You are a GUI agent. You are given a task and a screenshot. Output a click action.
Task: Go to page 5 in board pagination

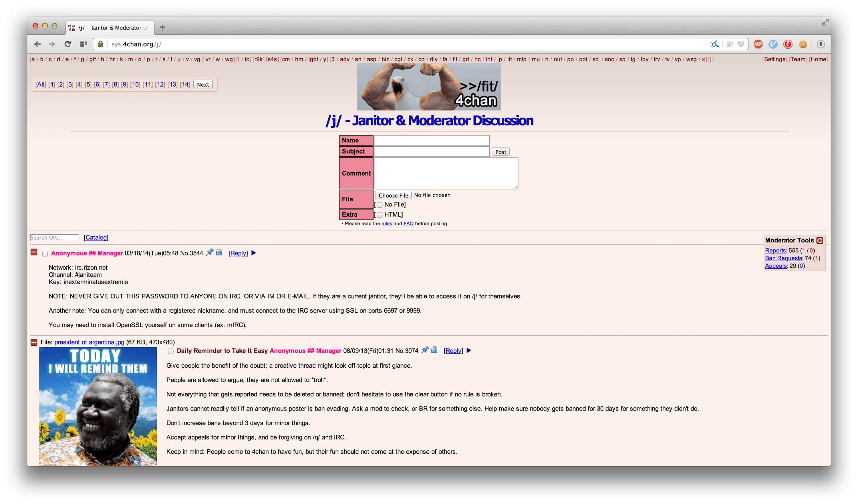tap(88, 84)
